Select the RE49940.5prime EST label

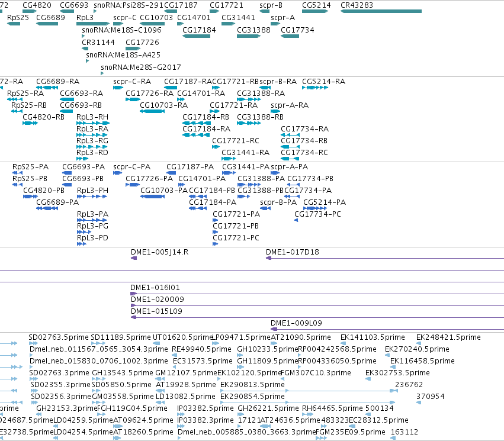click(201, 349)
